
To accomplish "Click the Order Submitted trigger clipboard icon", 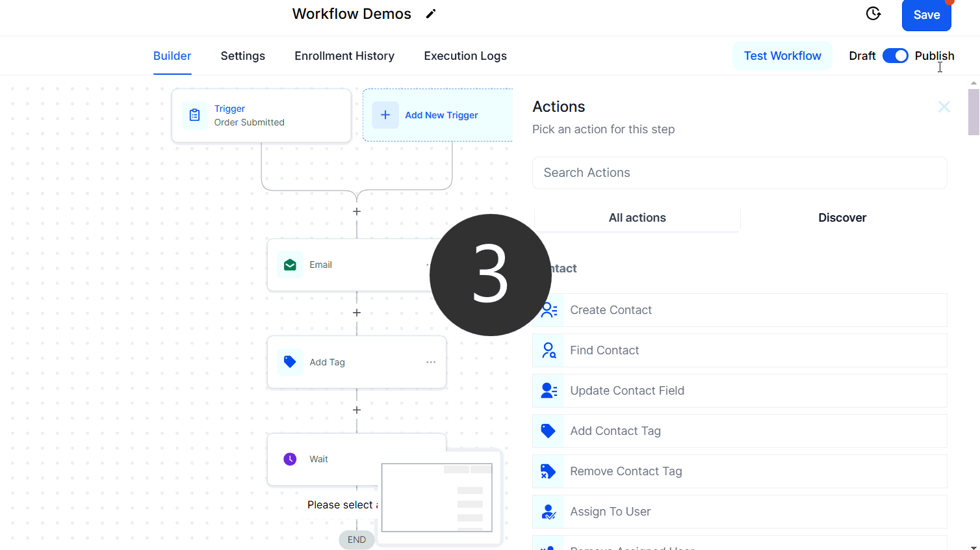I will [194, 115].
